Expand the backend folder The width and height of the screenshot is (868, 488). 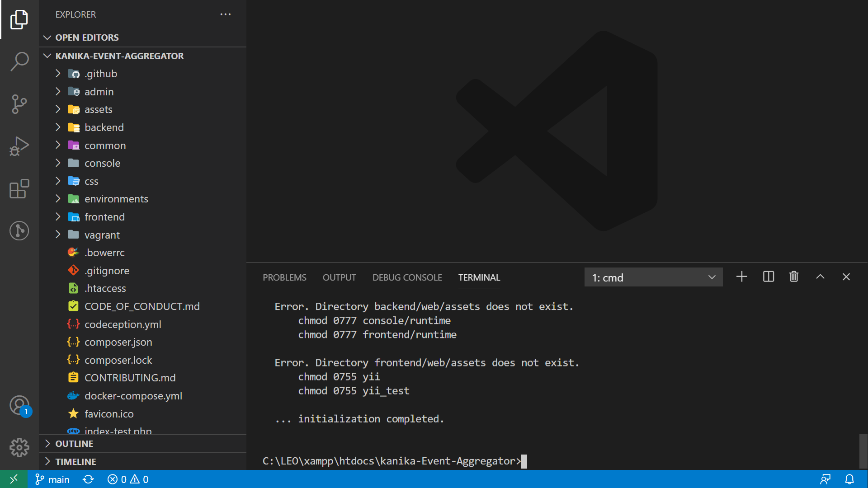point(142,127)
